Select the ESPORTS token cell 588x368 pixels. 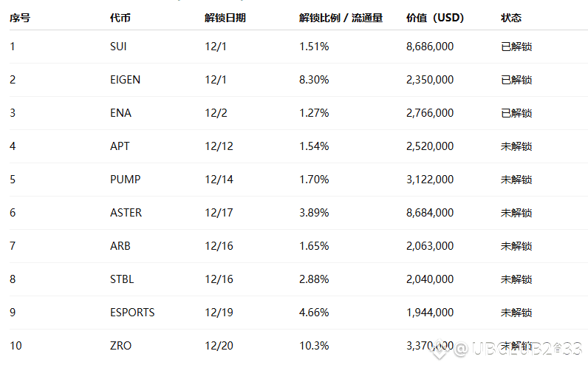(x=132, y=313)
